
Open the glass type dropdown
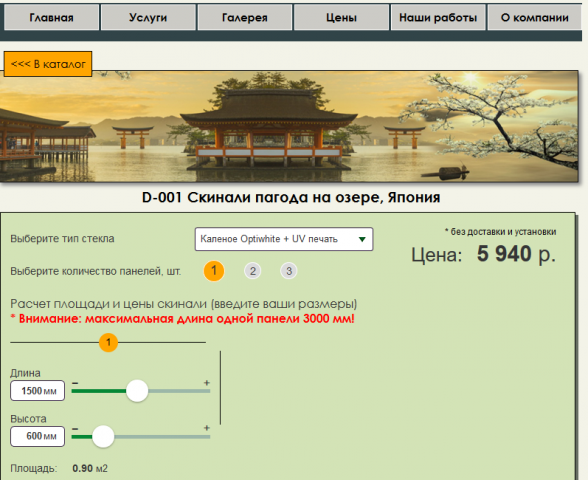tap(284, 239)
